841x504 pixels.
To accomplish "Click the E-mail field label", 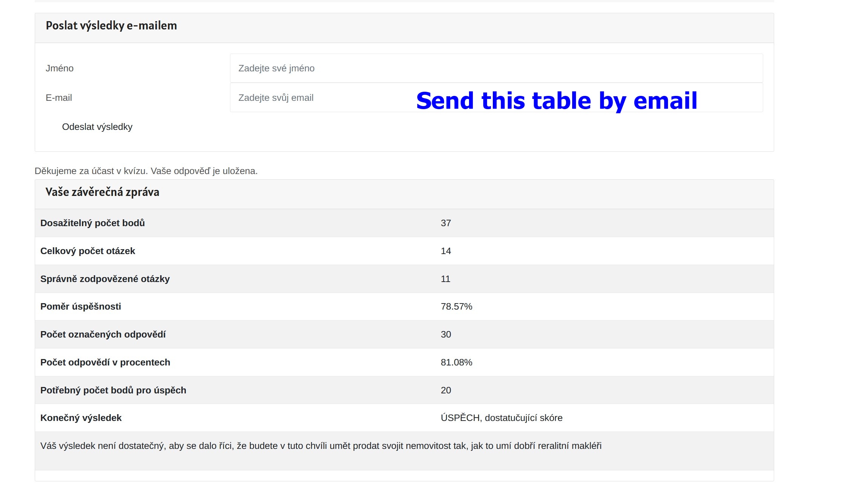I will [59, 98].
